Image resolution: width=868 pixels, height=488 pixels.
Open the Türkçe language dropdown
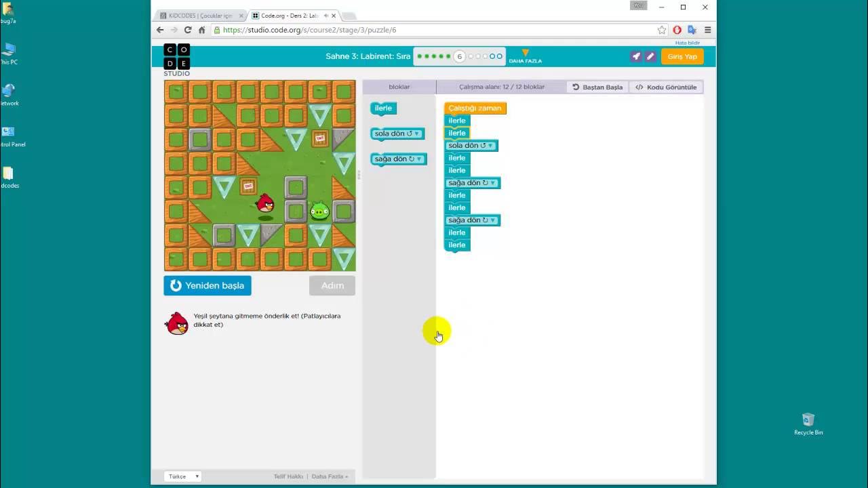[184, 476]
